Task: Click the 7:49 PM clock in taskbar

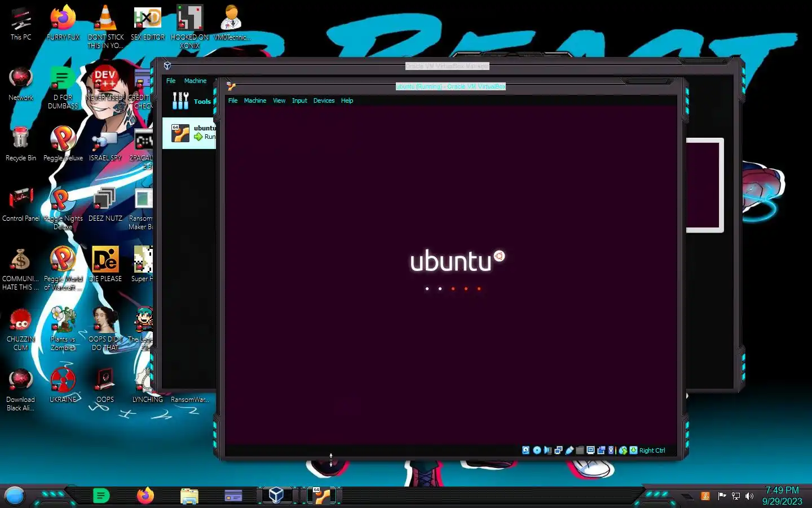Action: coord(782,496)
